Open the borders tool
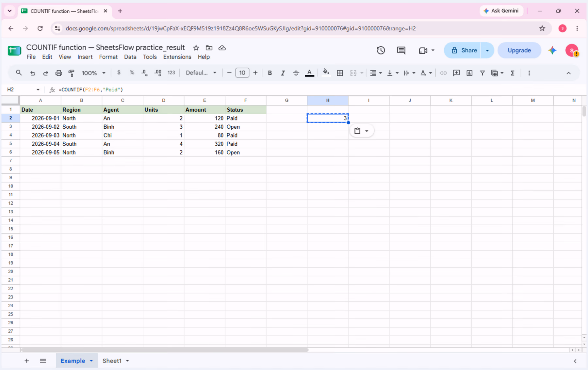This screenshot has width=588, height=370. tap(340, 73)
